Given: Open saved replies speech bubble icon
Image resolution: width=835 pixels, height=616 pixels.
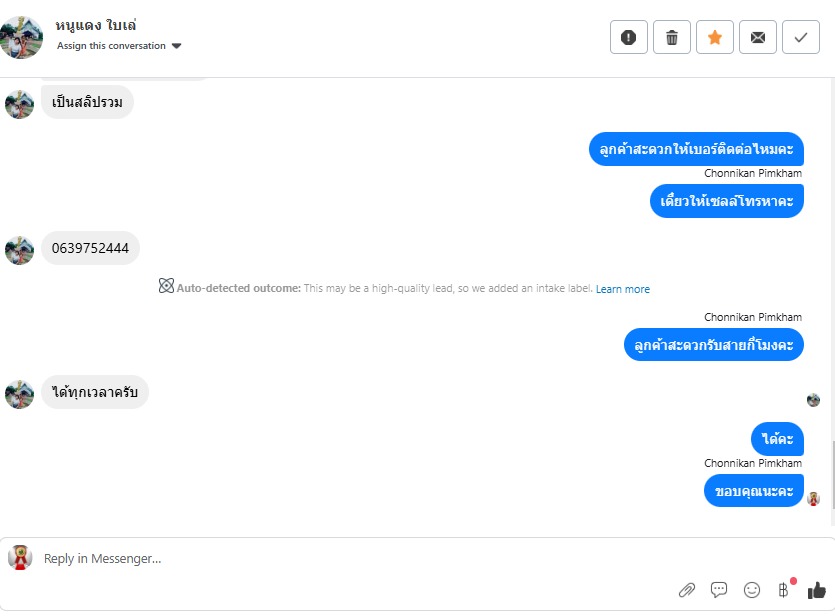Looking at the screenshot, I should (x=719, y=590).
